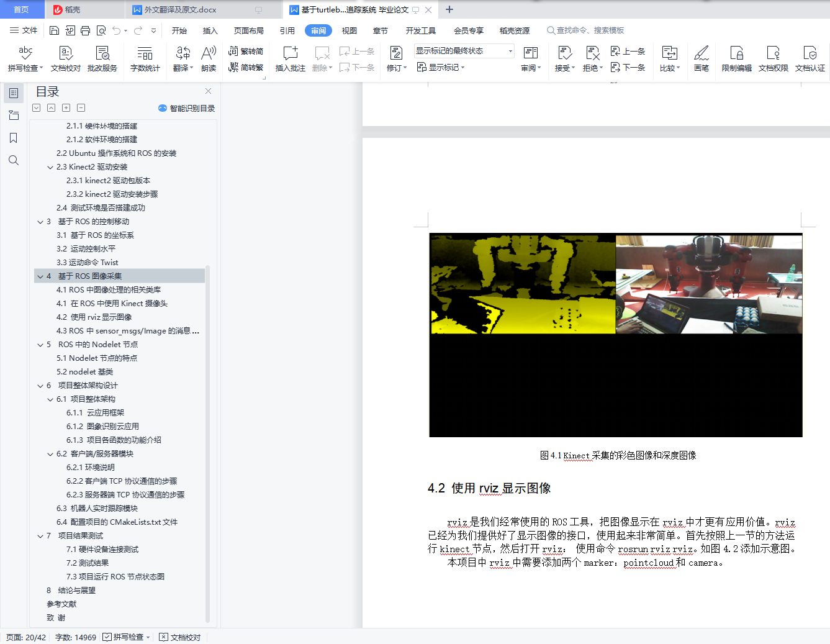Collapse the '5 ROS 中的 Nodelet 节点' outline node

(40, 345)
